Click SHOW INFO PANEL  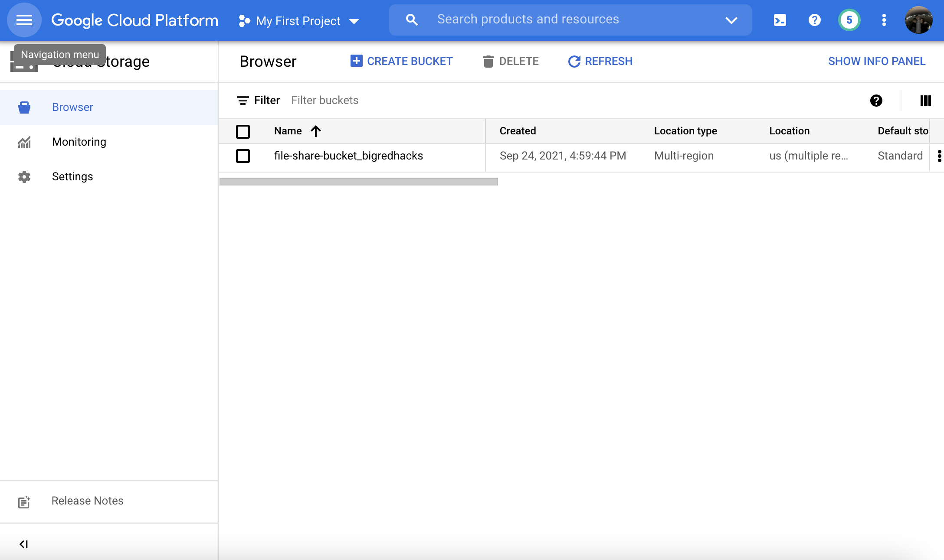[x=876, y=61]
